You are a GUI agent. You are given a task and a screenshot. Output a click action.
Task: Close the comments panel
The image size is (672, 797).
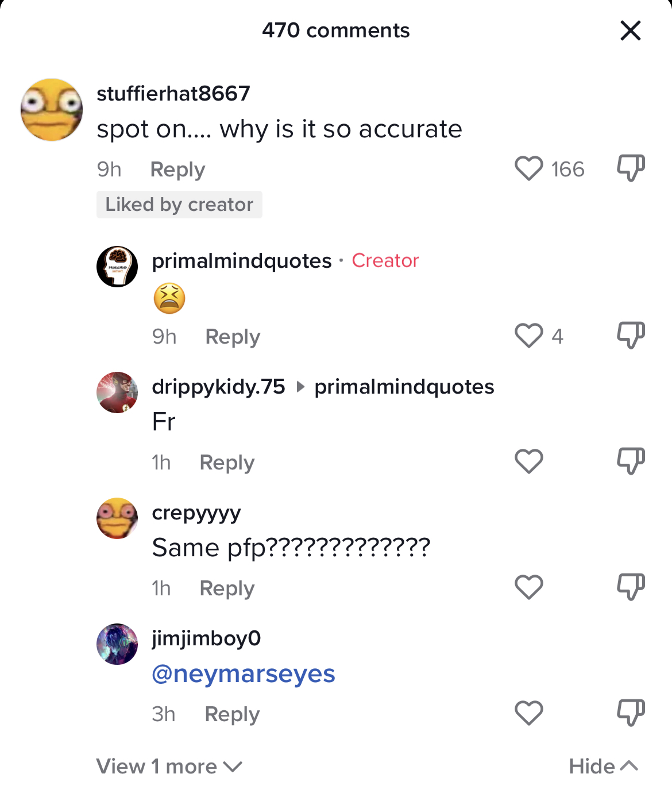(631, 30)
